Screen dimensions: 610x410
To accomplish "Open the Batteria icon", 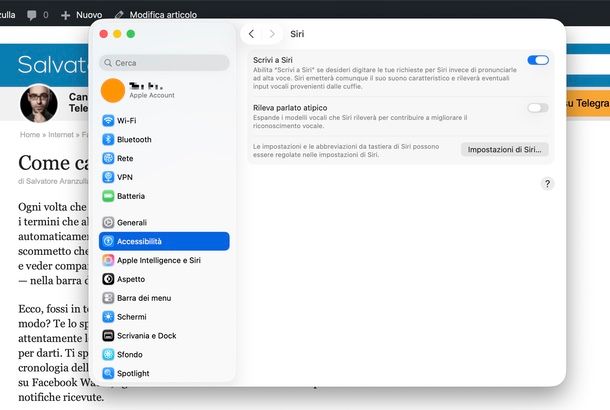I will (x=108, y=196).
